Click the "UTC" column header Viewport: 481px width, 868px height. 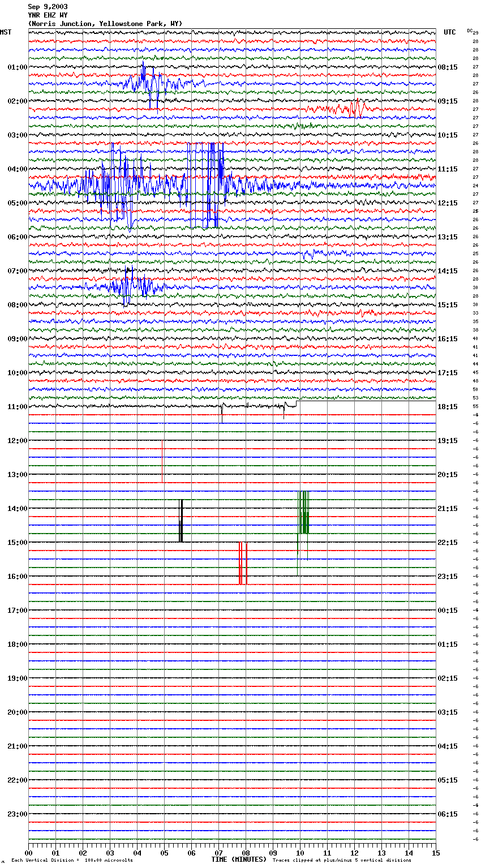pyautogui.click(x=450, y=32)
